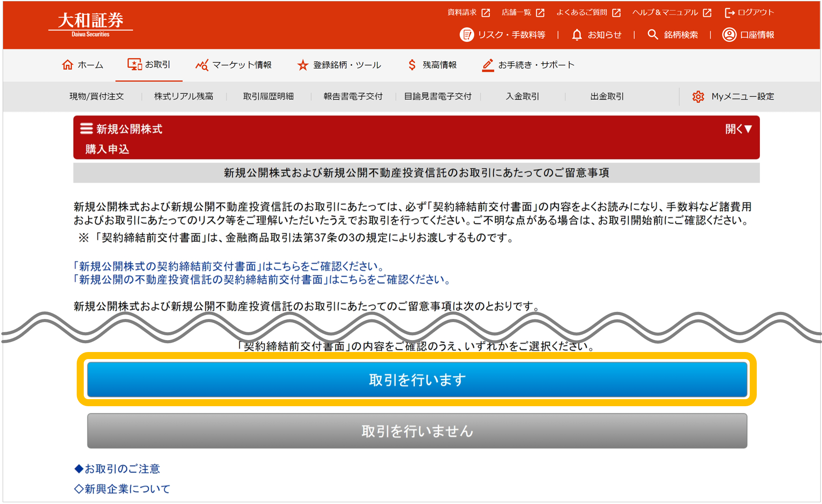Click the 残高情報 dollar icon
This screenshot has width=822, height=504.
click(x=412, y=64)
